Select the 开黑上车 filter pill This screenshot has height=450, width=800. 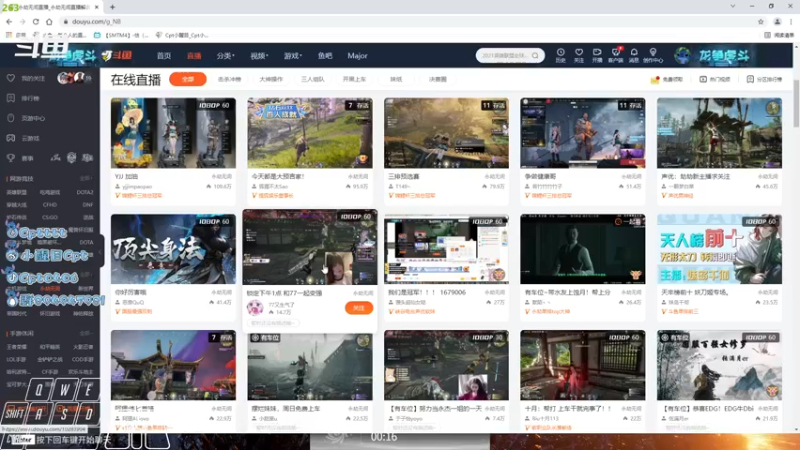coord(355,79)
